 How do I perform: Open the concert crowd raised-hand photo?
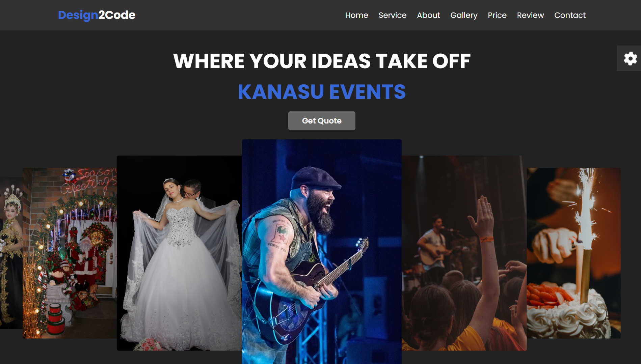(464, 253)
